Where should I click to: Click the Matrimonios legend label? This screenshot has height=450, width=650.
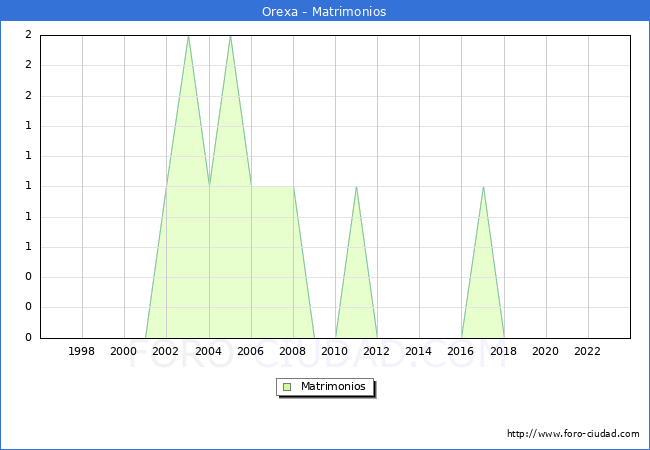pos(332,386)
